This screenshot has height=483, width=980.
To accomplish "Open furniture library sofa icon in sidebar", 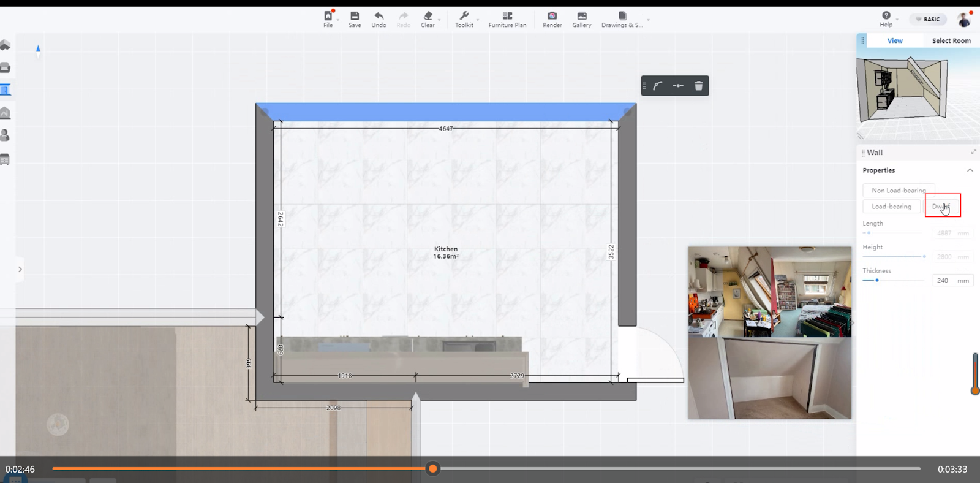I will pyautogui.click(x=6, y=67).
